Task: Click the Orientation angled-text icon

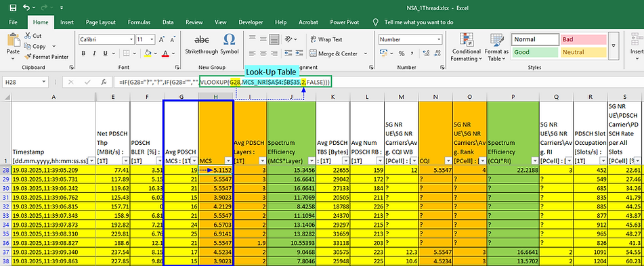Action: tap(289, 39)
